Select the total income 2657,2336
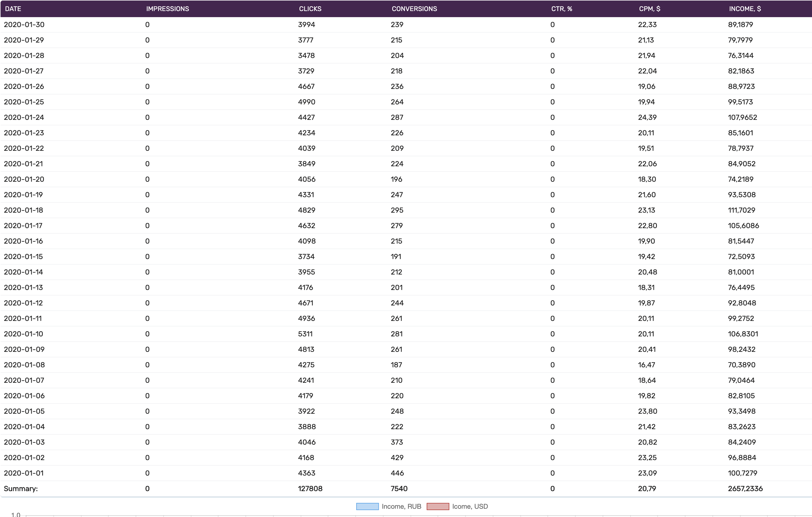 point(745,489)
